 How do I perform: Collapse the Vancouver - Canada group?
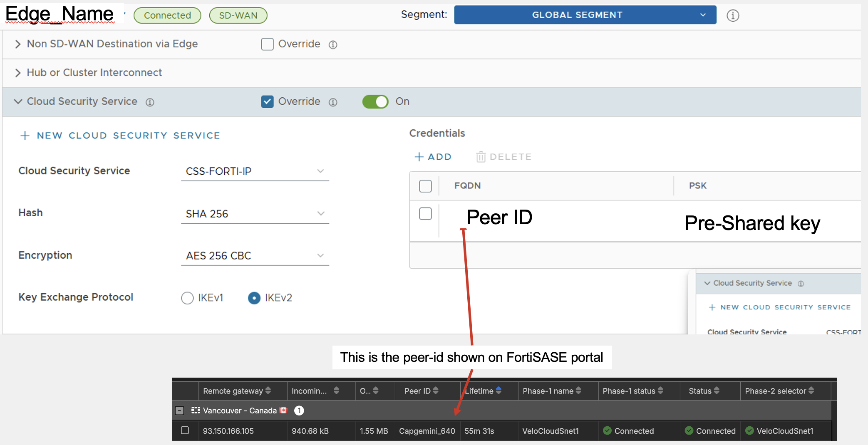click(179, 410)
